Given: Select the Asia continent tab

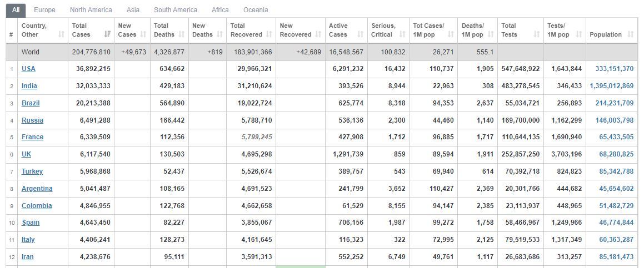Looking at the screenshot, I should [133, 10].
